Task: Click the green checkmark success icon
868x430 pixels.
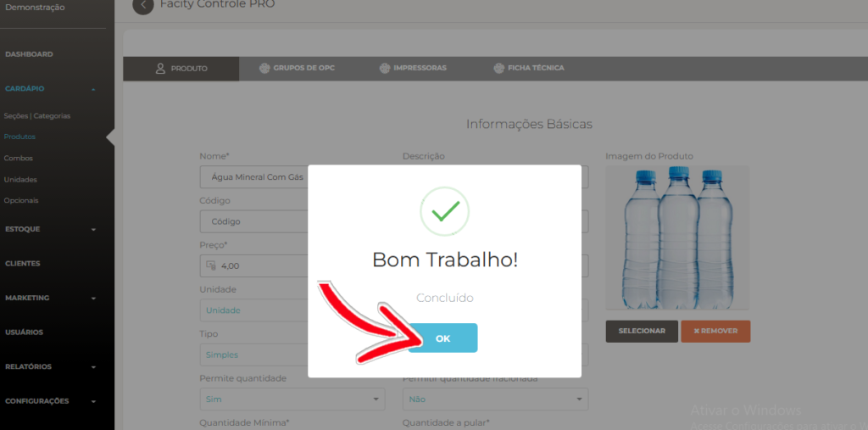Action: [x=444, y=212]
